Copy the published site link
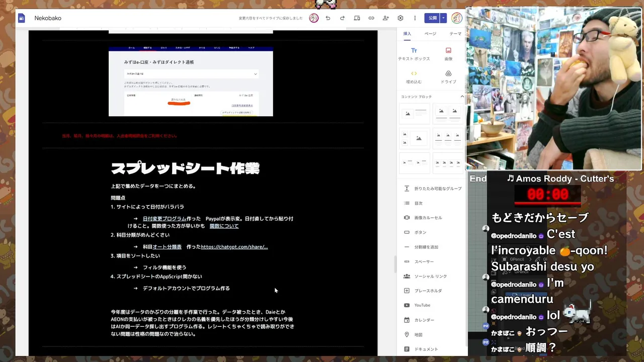 click(371, 18)
